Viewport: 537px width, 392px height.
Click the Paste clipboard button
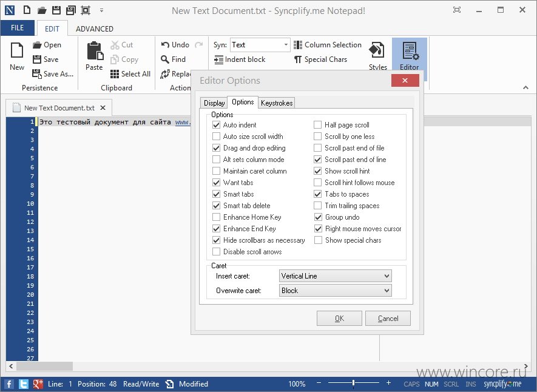click(95, 56)
